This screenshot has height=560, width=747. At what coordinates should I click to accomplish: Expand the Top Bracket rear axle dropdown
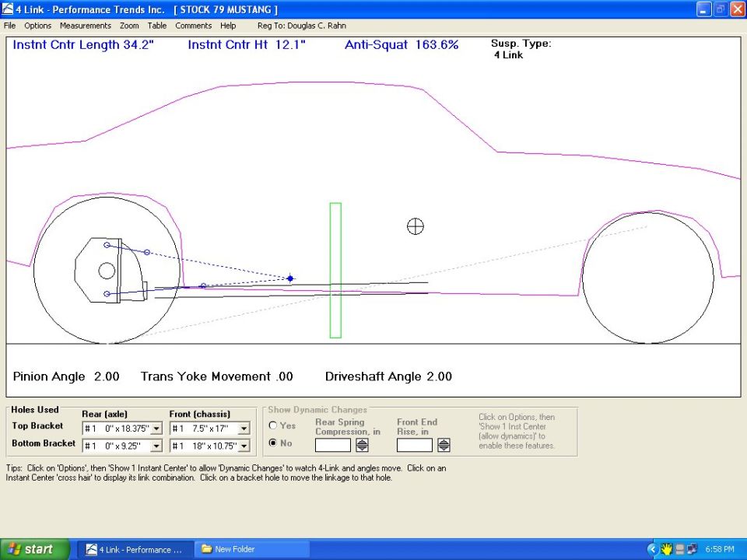[156, 429]
